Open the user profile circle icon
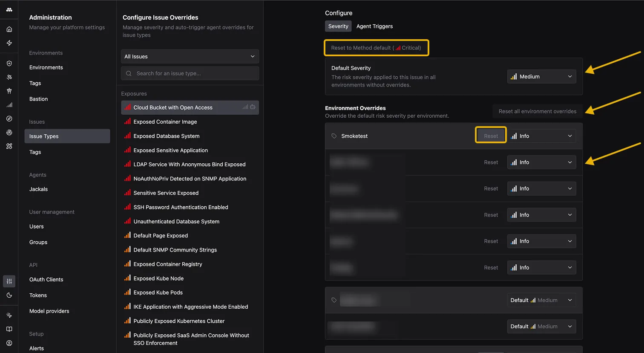Image resolution: width=644 pixels, height=353 pixels. (x=9, y=343)
